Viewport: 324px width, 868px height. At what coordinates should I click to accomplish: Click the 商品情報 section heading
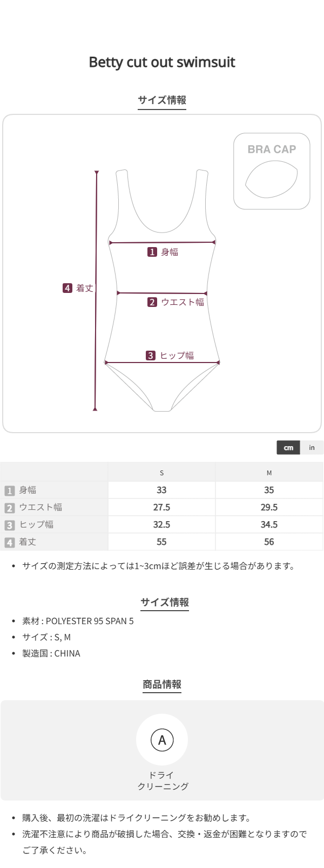tap(162, 685)
